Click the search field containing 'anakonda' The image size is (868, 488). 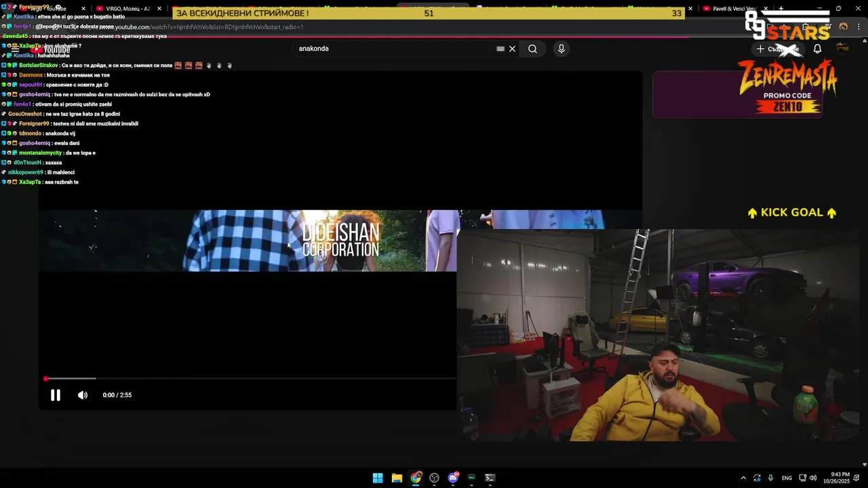[x=395, y=49]
